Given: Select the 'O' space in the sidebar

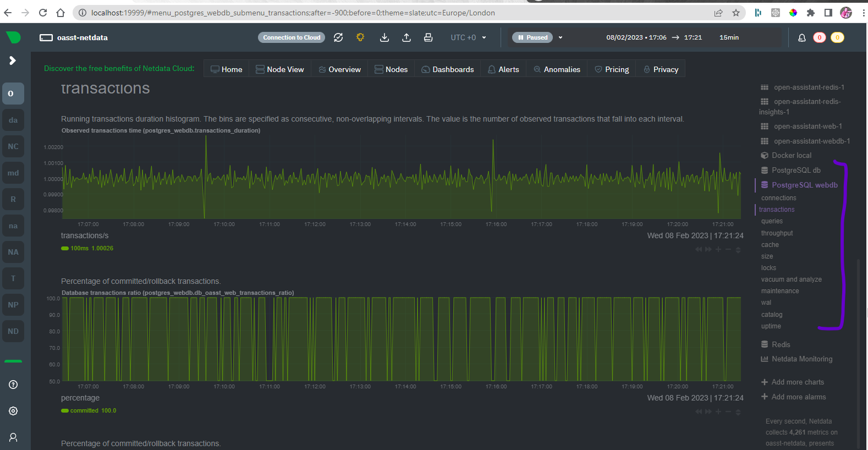Looking at the screenshot, I should tap(13, 94).
